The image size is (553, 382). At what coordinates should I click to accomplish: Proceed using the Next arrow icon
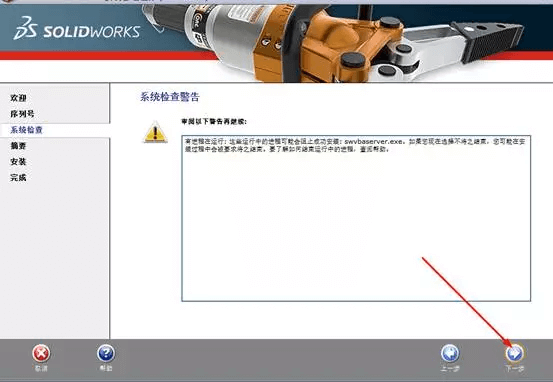[515, 353]
